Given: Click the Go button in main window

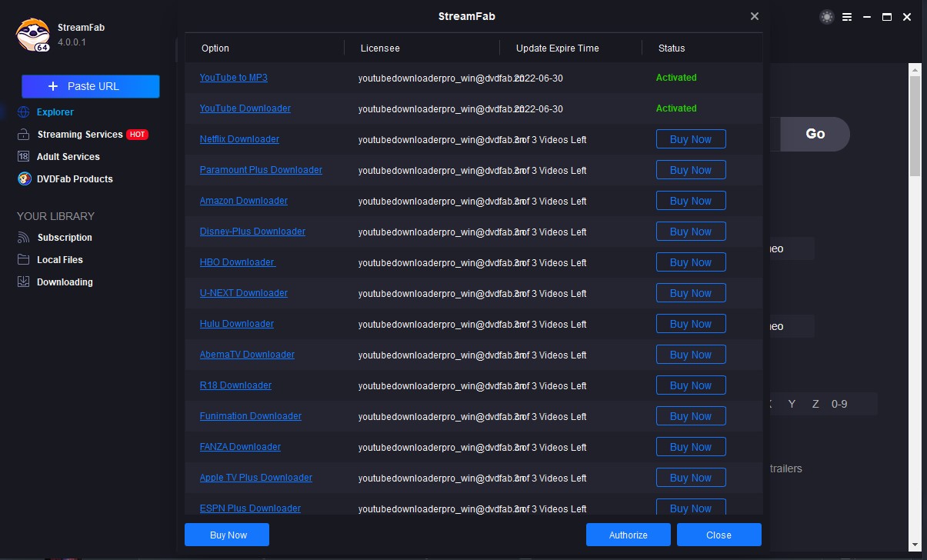Looking at the screenshot, I should (815, 134).
